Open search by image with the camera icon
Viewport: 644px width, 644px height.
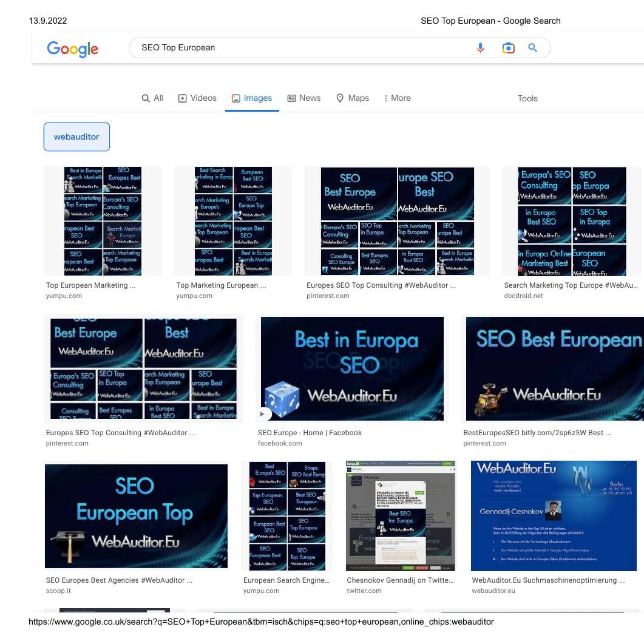point(509,48)
